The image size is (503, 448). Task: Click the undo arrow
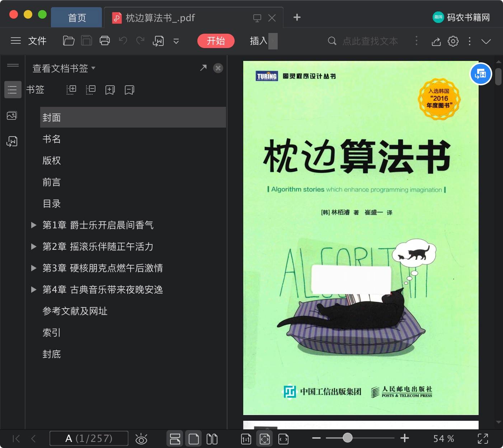pos(123,41)
